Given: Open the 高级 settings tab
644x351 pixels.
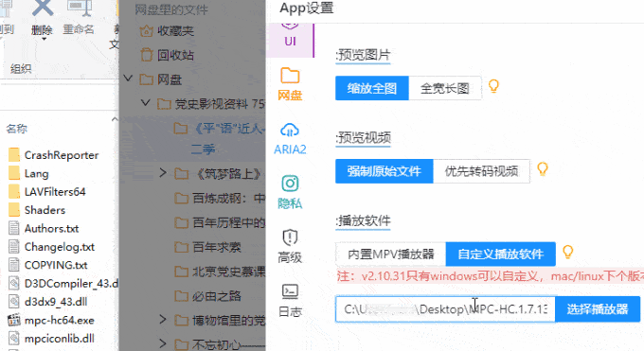Looking at the screenshot, I should (290, 246).
